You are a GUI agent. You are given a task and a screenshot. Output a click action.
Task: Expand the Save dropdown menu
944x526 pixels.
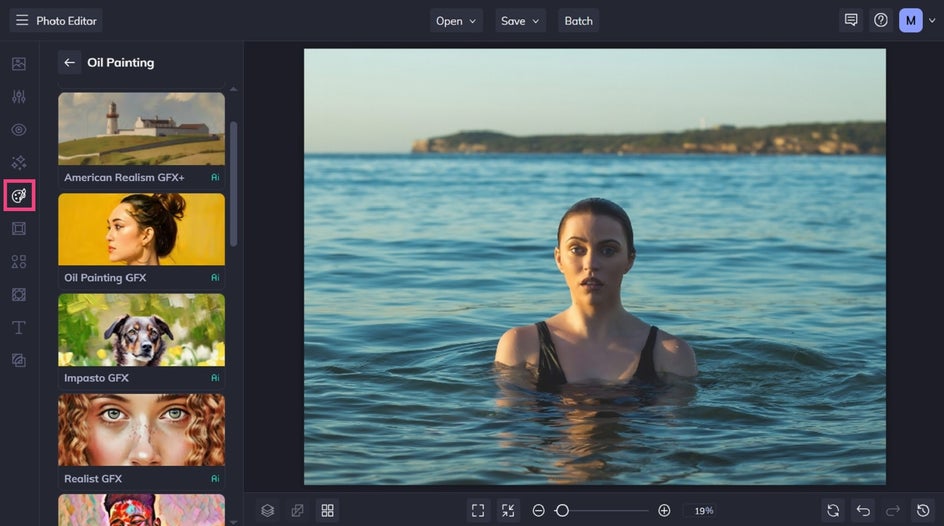(x=520, y=21)
